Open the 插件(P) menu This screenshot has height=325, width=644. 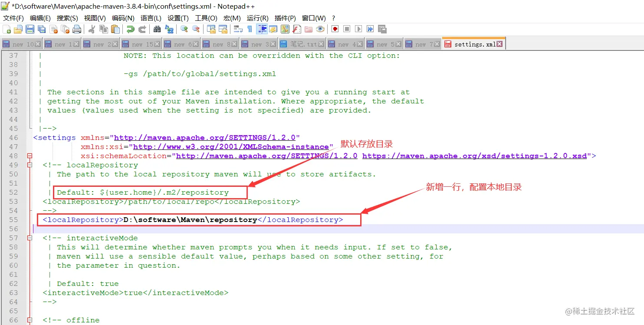click(x=286, y=18)
